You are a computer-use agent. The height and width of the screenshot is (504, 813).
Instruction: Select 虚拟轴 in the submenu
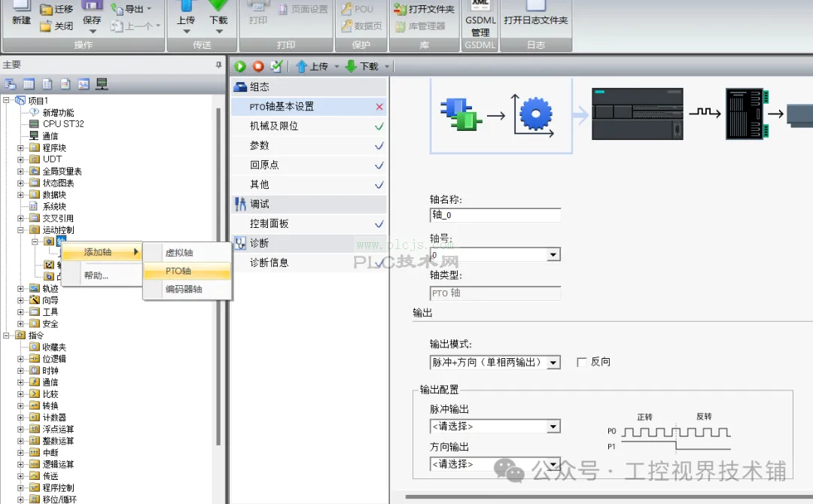(x=187, y=253)
